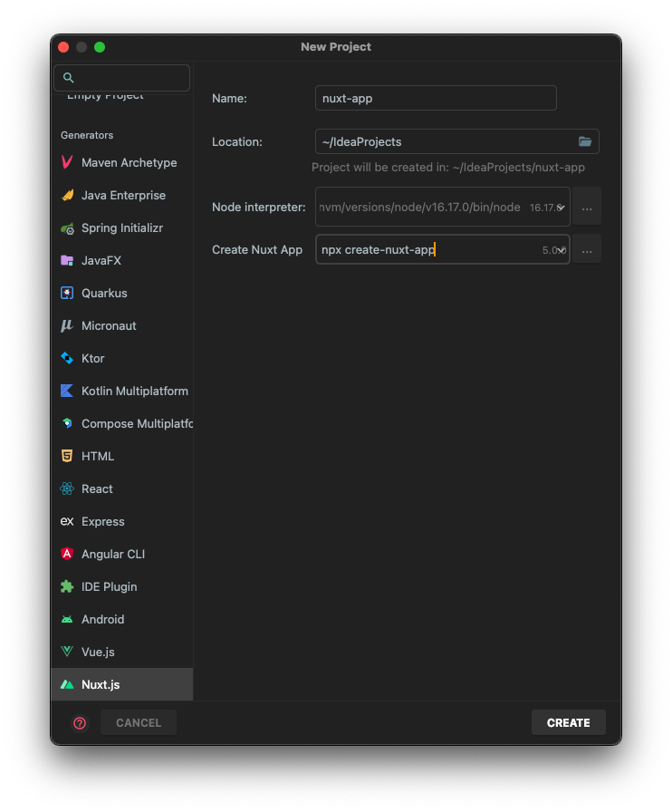The image size is (672, 812).
Task: Click the green zoom window button
Action: (x=100, y=47)
